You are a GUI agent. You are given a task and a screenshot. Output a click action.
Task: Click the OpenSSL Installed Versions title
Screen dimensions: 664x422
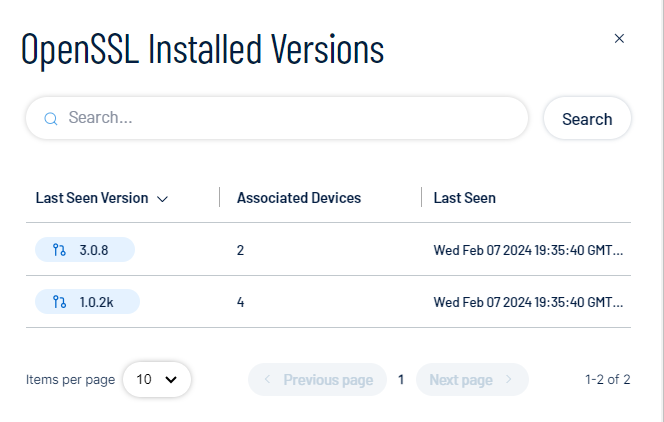[x=202, y=50]
